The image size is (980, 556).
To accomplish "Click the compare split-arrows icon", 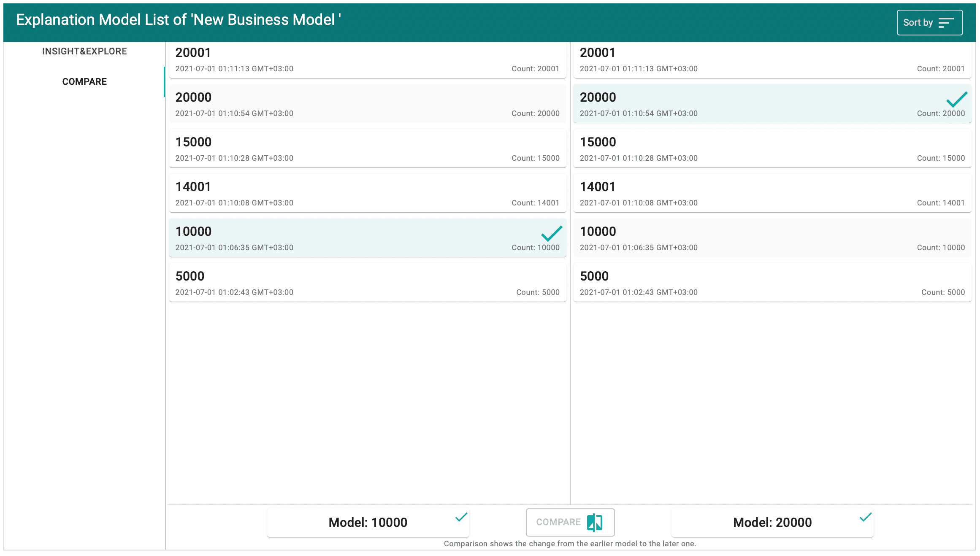I will (595, 522).
